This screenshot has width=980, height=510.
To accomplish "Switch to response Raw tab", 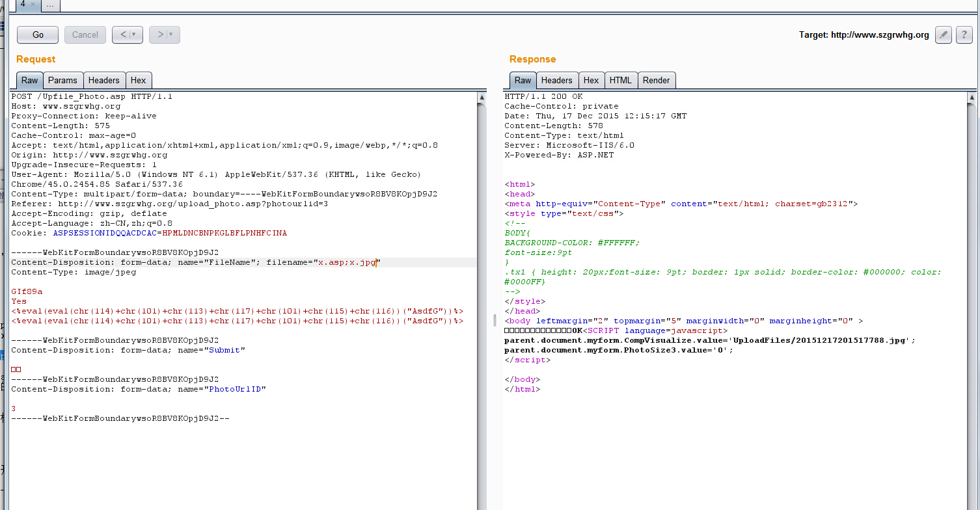I will [523, 80].
